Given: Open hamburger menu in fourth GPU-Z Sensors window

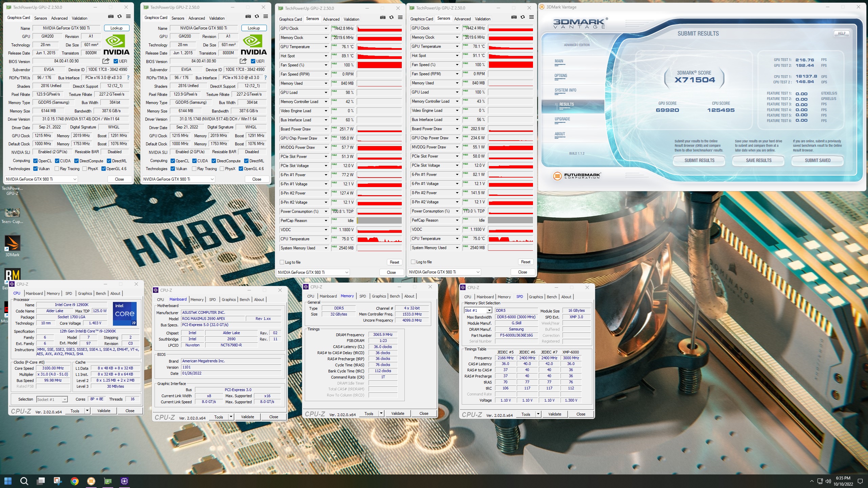Looking at the screenshot, I should 531,17.
